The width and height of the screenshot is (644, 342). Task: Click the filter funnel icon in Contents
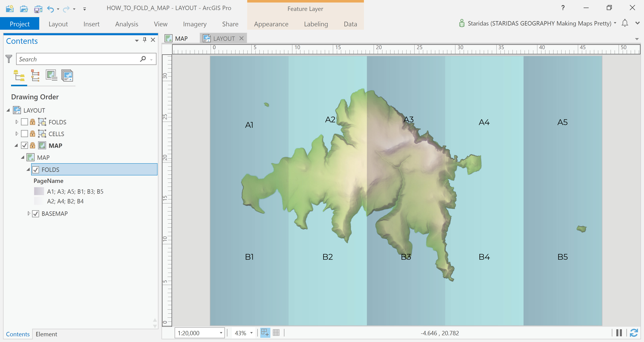pos(9,59)
